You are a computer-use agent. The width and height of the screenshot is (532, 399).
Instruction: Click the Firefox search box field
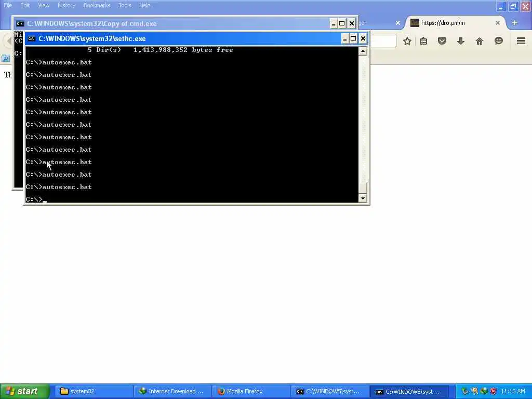coord(383,41)
